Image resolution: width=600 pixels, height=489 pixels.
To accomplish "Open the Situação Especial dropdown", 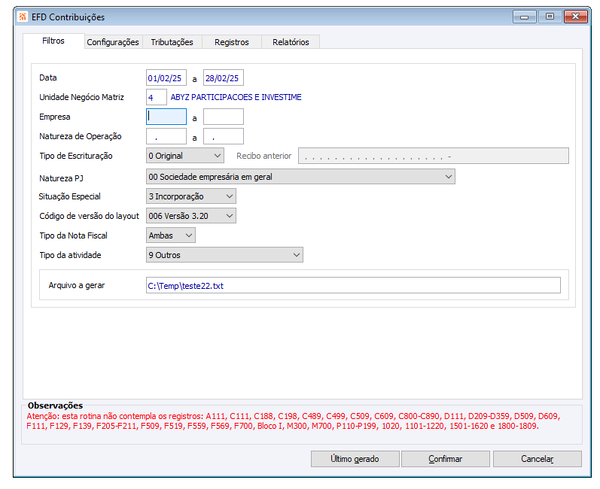I will pos(191,196).
